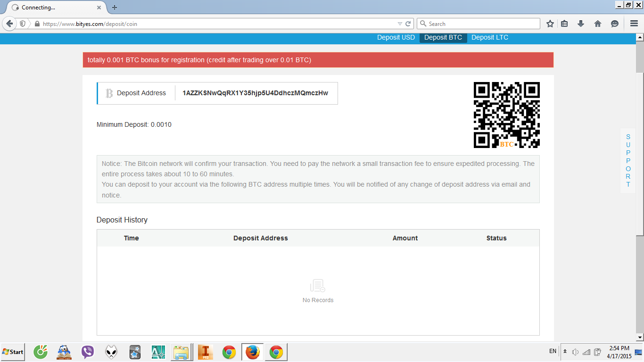Launch the star app in taskbar
644x362 pixels.
[x=135, y=352]
